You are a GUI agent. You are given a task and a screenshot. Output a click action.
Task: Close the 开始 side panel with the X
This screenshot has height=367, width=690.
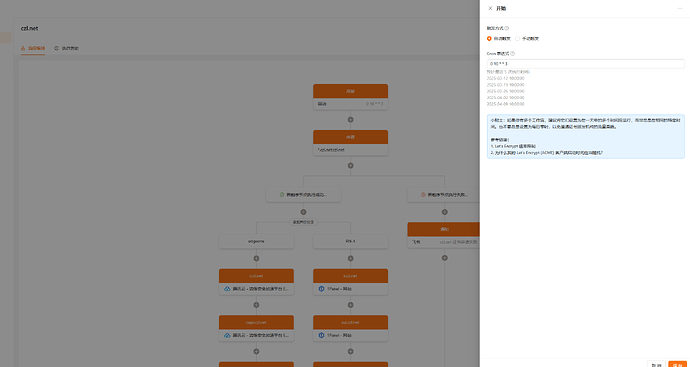(490, 8)
